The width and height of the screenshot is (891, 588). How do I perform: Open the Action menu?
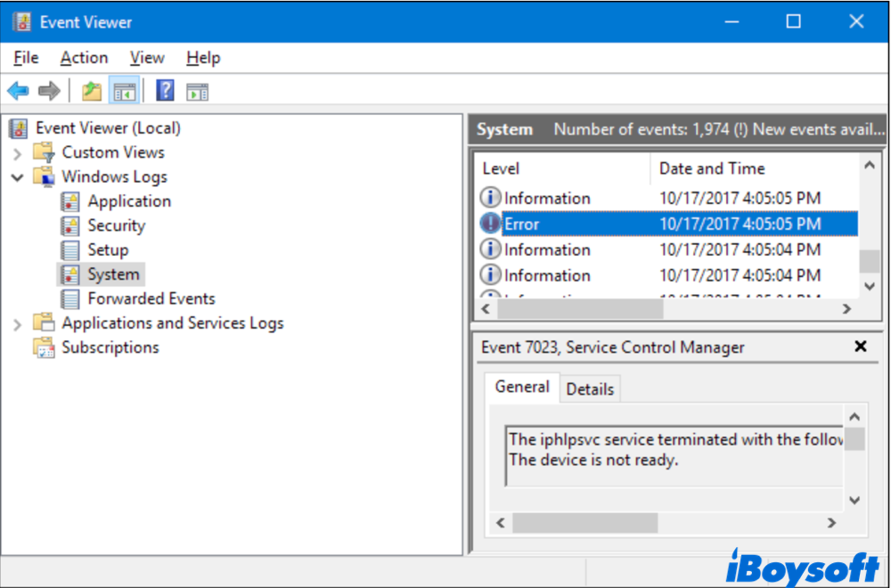point(84,58)
